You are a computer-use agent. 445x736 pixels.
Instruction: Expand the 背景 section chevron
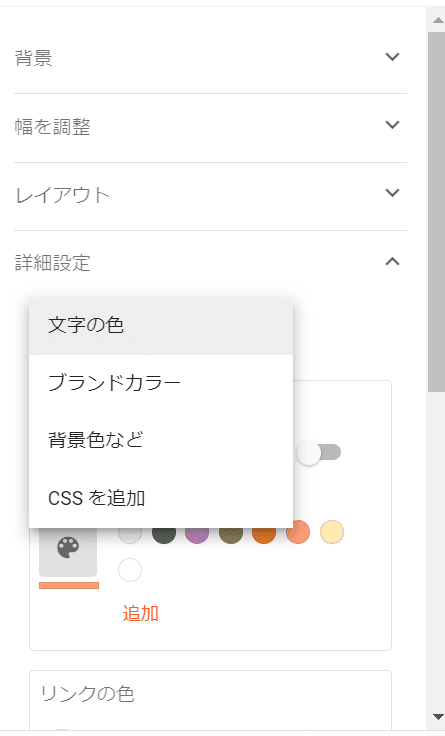(392, 57)
